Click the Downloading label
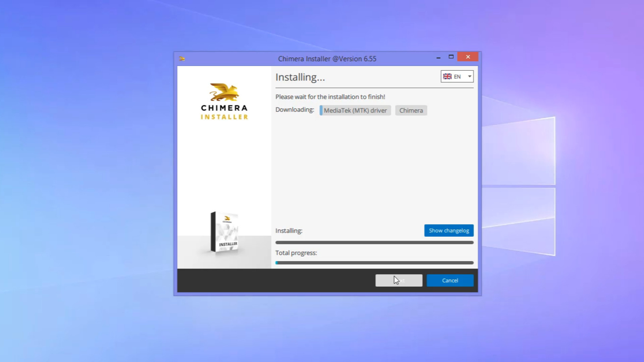This screenshot has width=644, height=362. (294, 110)
